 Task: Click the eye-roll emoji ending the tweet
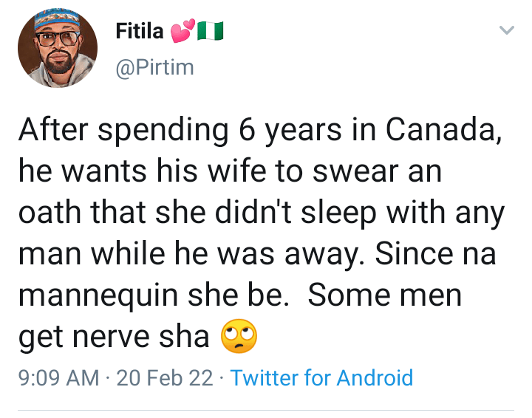[238, 336]
